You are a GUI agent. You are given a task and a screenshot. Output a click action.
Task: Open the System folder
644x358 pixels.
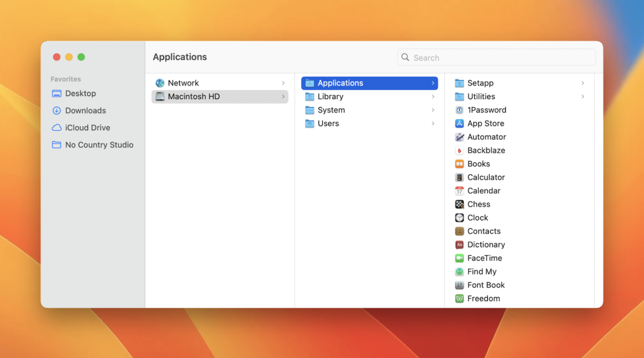coord(331,110)
